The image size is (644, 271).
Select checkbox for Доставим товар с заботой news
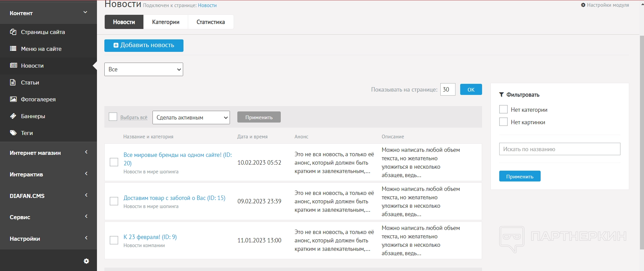point(114,201)
